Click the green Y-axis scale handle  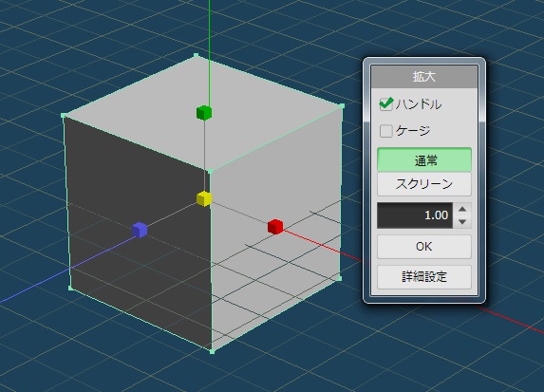(204, 113)
